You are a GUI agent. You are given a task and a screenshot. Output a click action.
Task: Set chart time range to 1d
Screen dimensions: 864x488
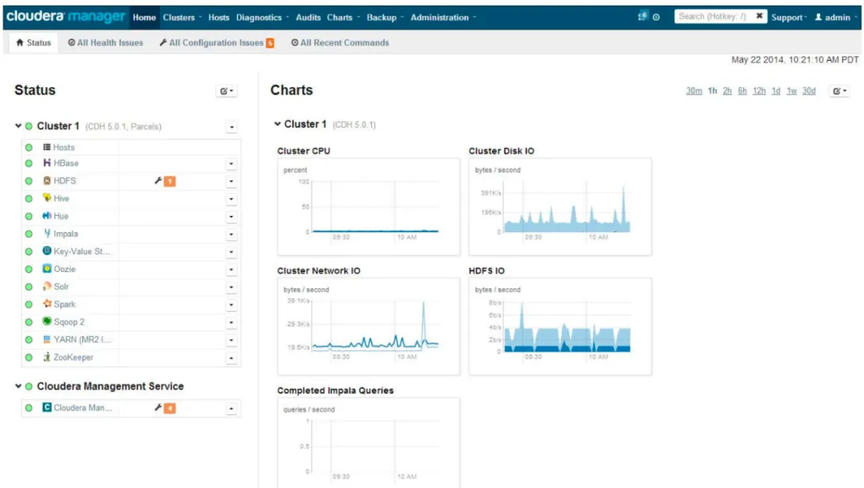pos(776,91)
